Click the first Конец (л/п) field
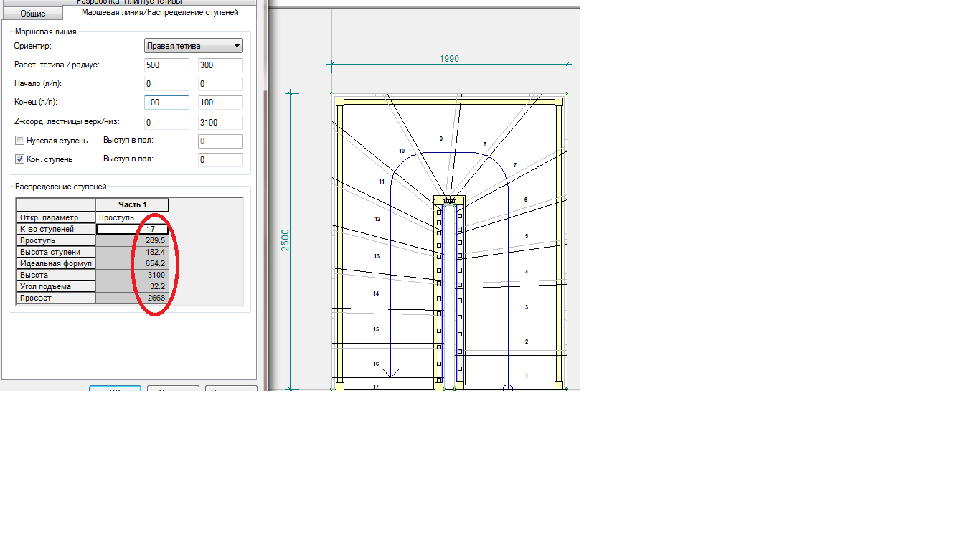980x551 pixels. [166, 103]
